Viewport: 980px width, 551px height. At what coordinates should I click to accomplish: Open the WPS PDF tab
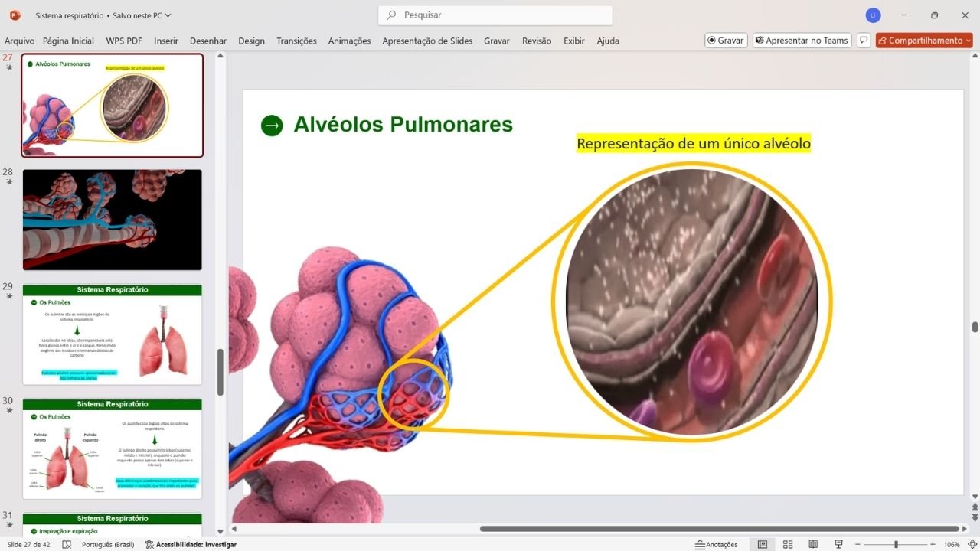click(124, 41)
